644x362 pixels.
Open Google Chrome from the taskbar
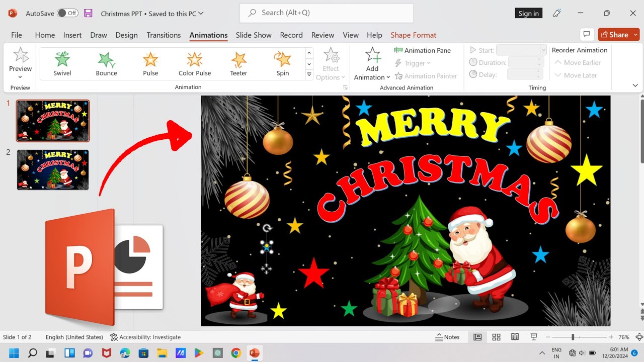point(236,353)
